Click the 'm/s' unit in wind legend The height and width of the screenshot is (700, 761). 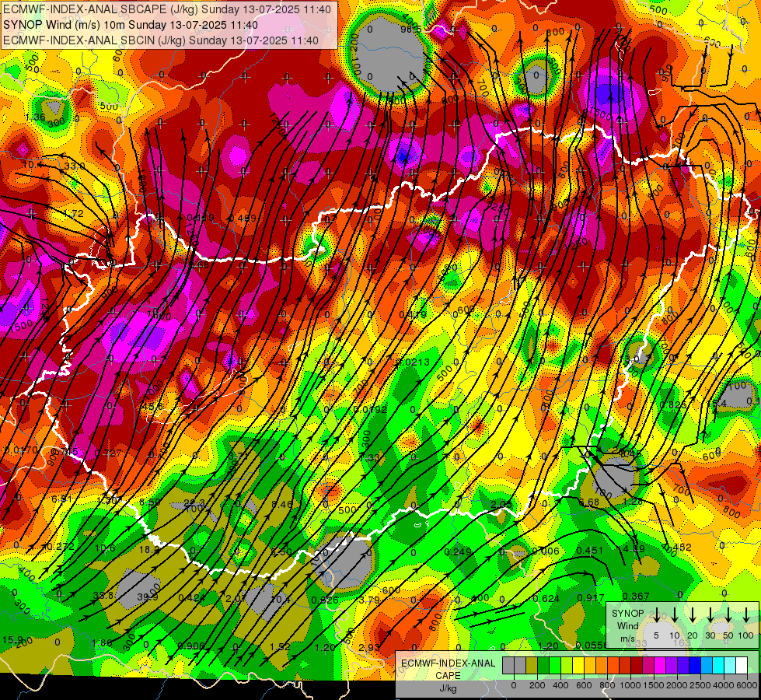(x=627, y=639)
